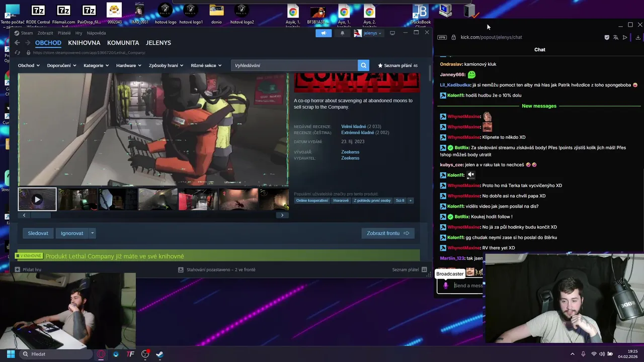Click the Steam Big Picture monitor icon
Screen dimensions: 644x362
(x=392, y=33)
